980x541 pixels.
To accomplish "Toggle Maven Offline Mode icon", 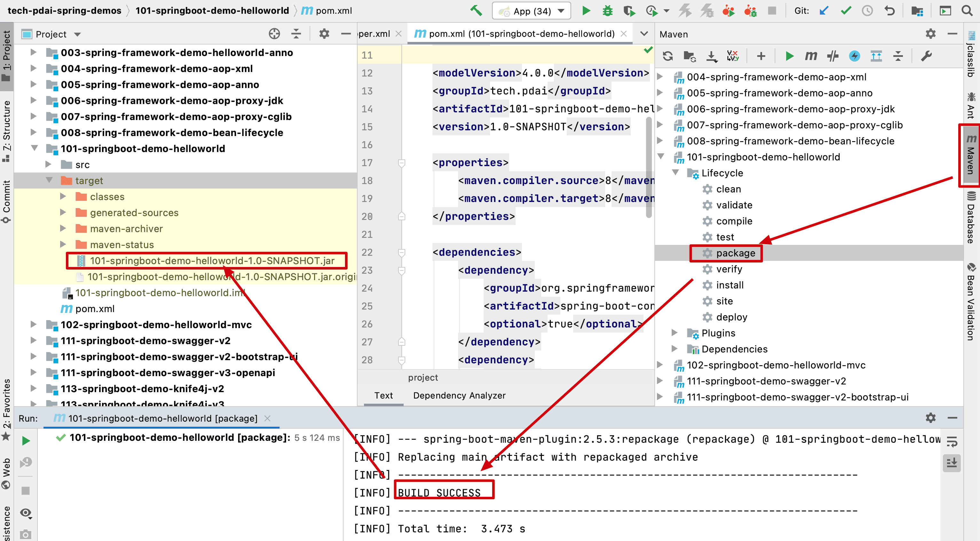I will [833, 56].
